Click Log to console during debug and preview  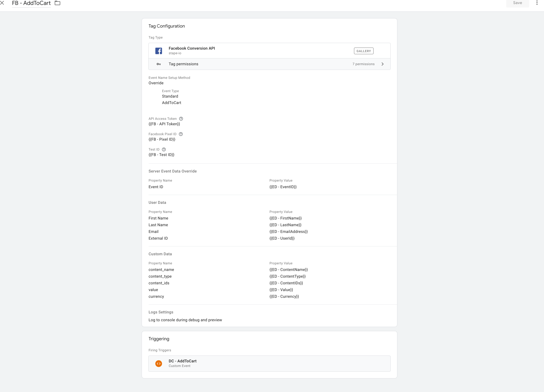point(185,320)
